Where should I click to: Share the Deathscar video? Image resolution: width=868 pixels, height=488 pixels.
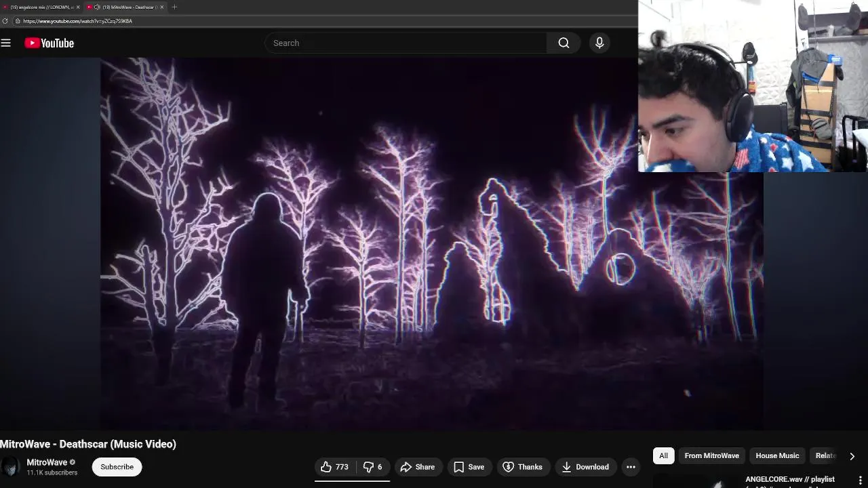click(x=418, y=466)
